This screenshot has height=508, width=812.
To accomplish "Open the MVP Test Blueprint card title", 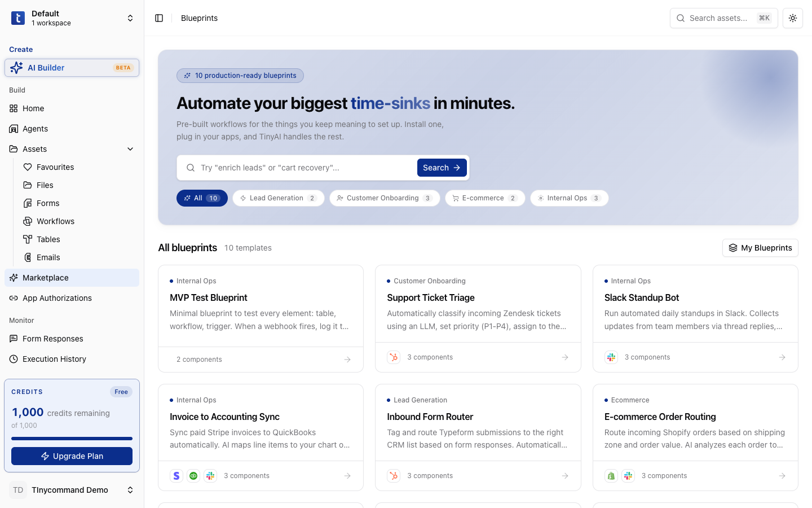I will (209, 297).
